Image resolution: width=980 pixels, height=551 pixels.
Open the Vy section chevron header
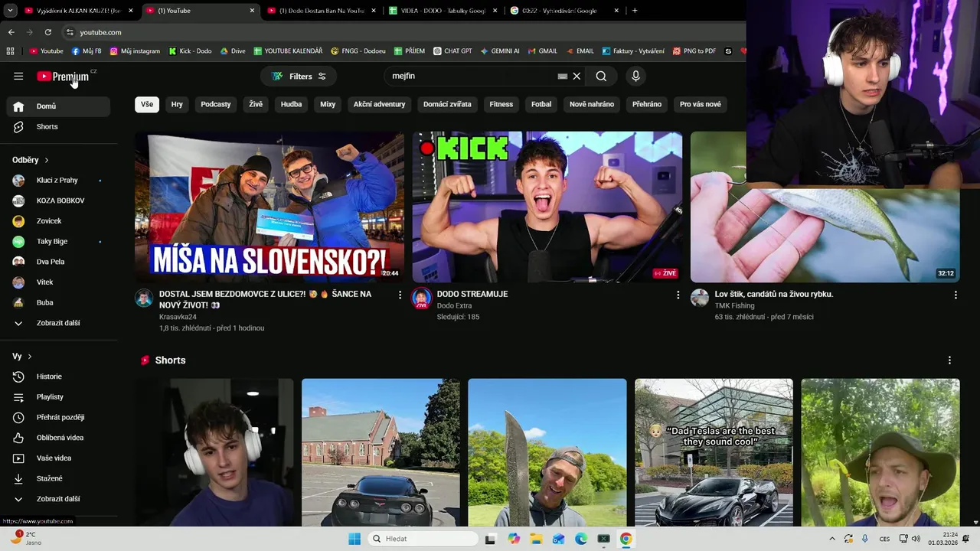(22, 357)
